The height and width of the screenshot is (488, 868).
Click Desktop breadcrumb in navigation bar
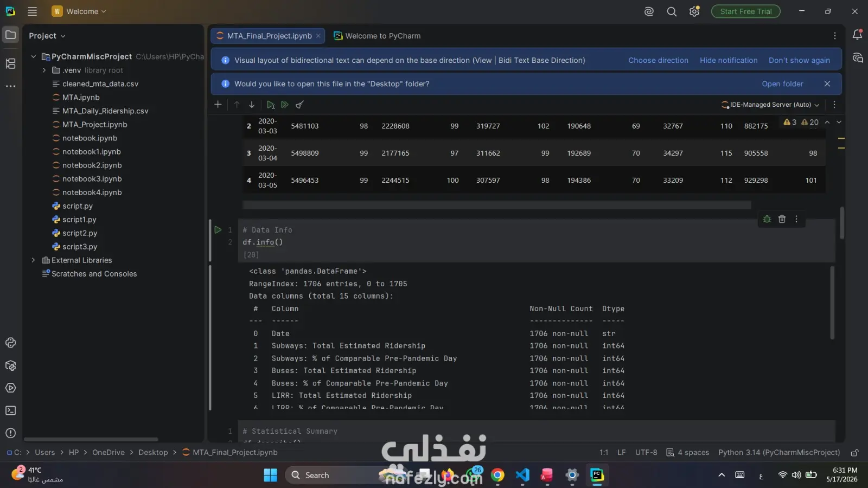[x=153, y=453]
